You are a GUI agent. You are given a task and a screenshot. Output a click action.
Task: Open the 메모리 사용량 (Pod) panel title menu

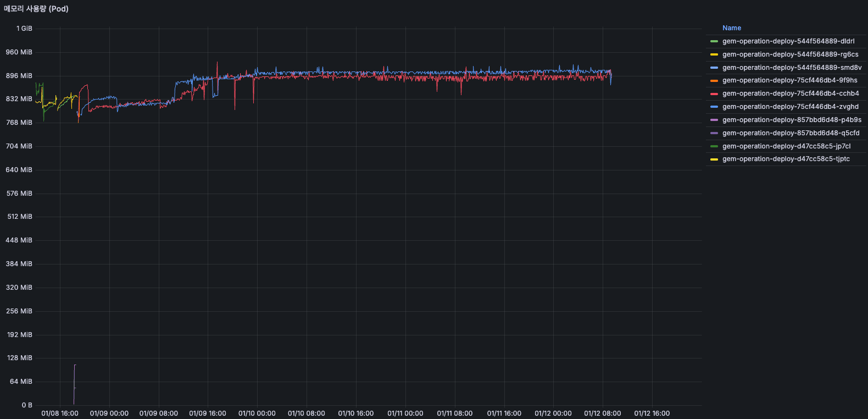point(36,9)
